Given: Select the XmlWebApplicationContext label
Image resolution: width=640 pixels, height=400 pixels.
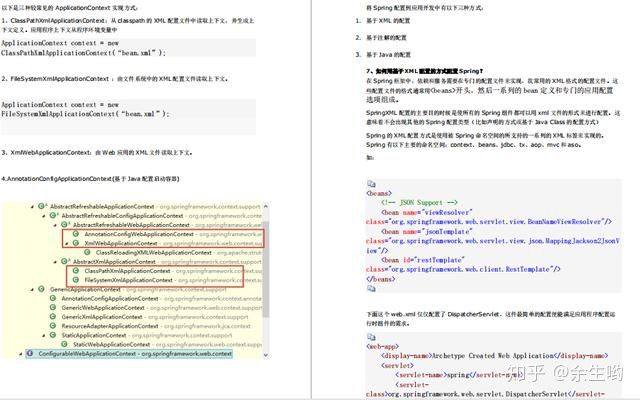Looking at the screenshot, I should 121,243.
